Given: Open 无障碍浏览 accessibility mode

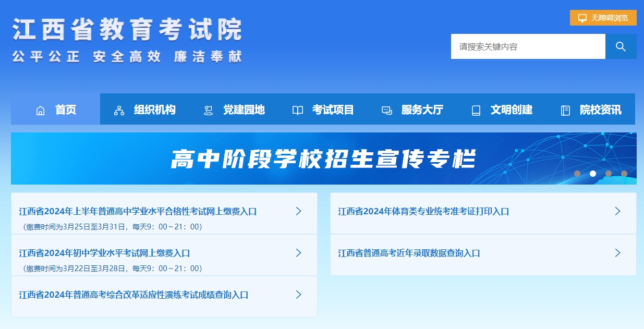Looking at the screenshot, I should click(x=602, y=17).
